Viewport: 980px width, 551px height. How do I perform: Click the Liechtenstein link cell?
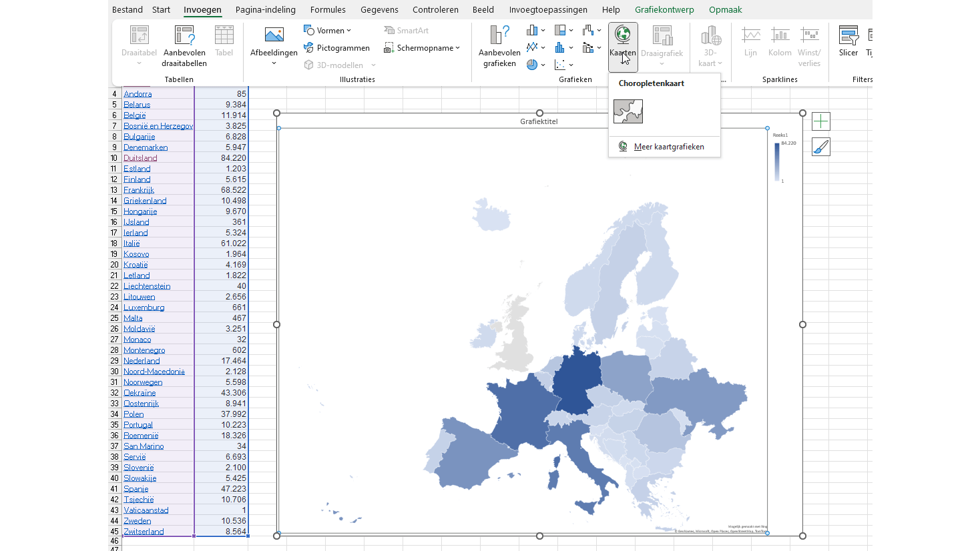click(x=147, y=286)
